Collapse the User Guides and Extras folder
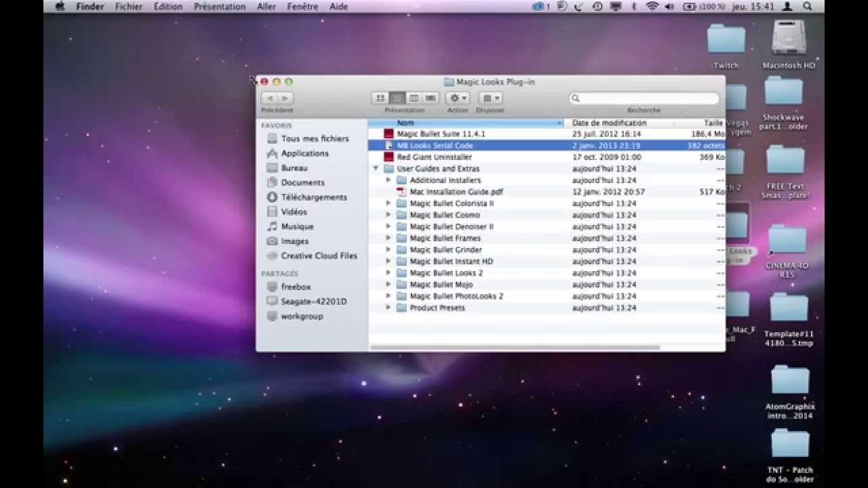Image resolution: width=868 pixels, height=488 pixels. tap(376, 168)
